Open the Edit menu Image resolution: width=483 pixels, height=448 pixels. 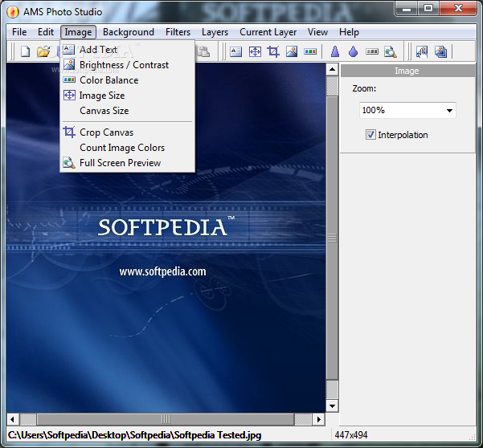[46, 32]
